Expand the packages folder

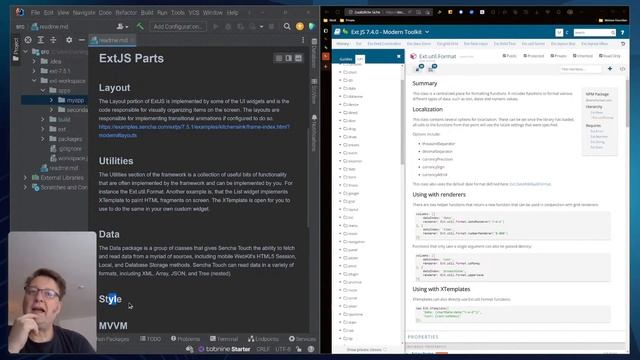[x=43, y=139]
